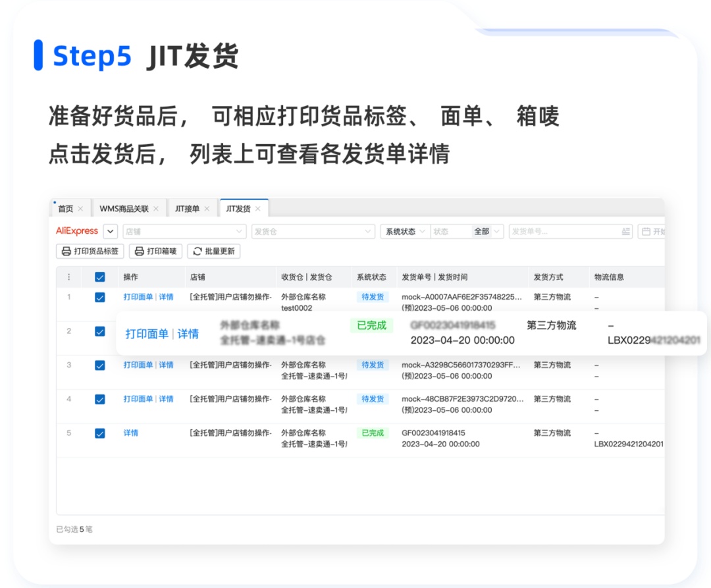Viewport: 711px width, 588px height.
Task: Click the 发货单号 | 发货时间 column header
Action: 435,277
